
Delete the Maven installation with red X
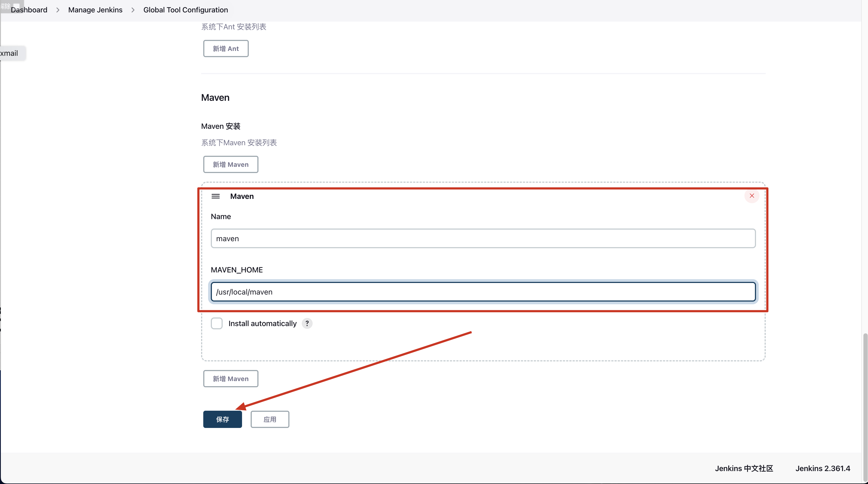tap(752, 196)
